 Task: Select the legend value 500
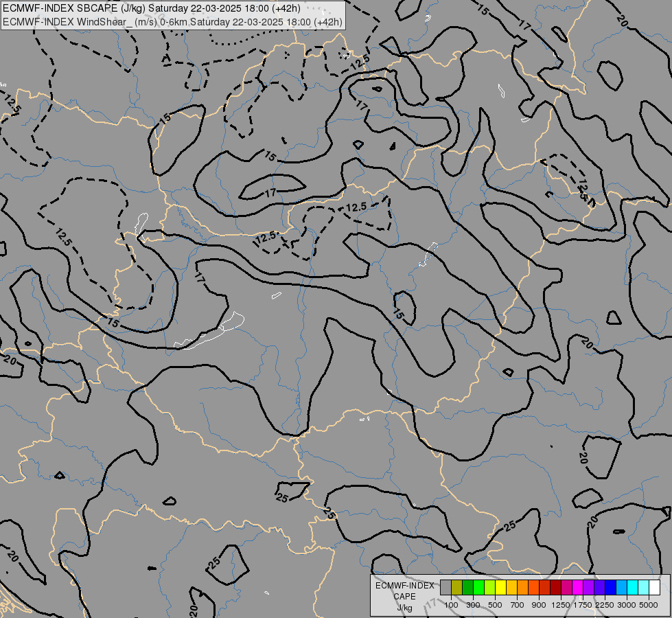[x=495, y=605]
